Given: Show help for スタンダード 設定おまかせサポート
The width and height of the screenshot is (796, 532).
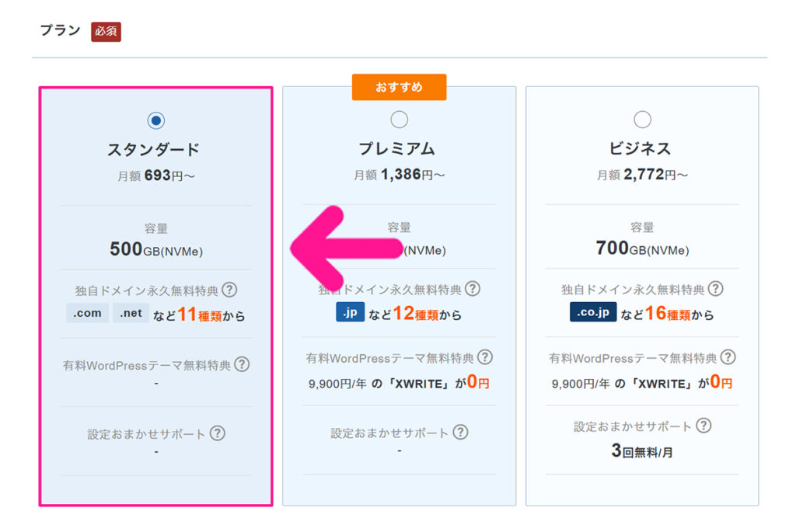Looking at the screenshot, I should pos(217,433).
